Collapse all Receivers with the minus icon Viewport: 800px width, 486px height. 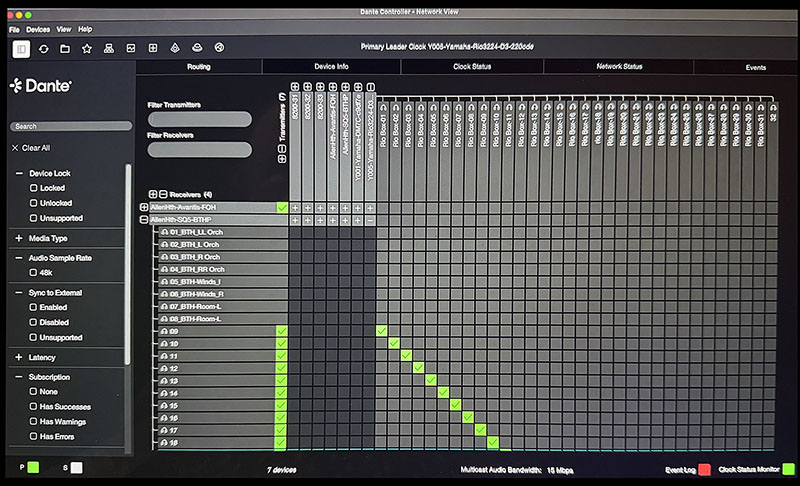pyautogui.click(x=163, y=194)
